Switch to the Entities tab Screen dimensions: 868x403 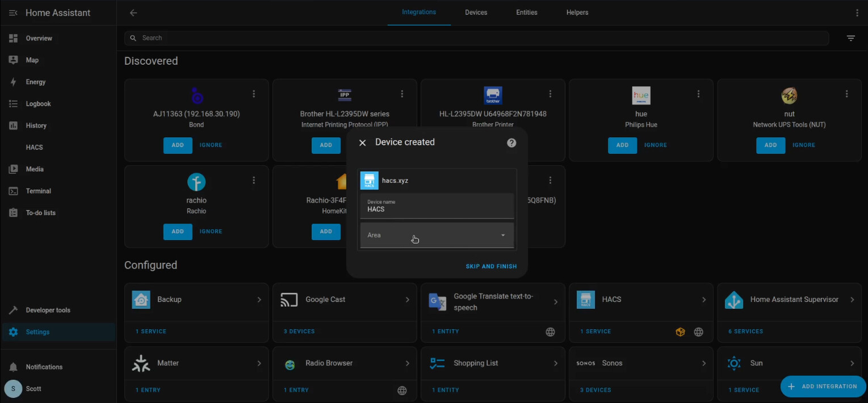(527, 12)
